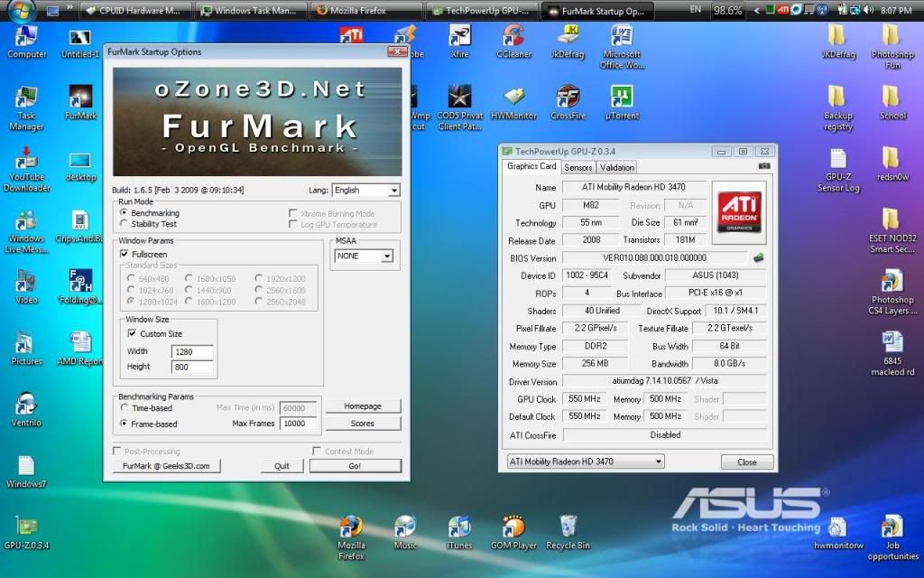Click GPU-Z Close button

coord(746,461)
